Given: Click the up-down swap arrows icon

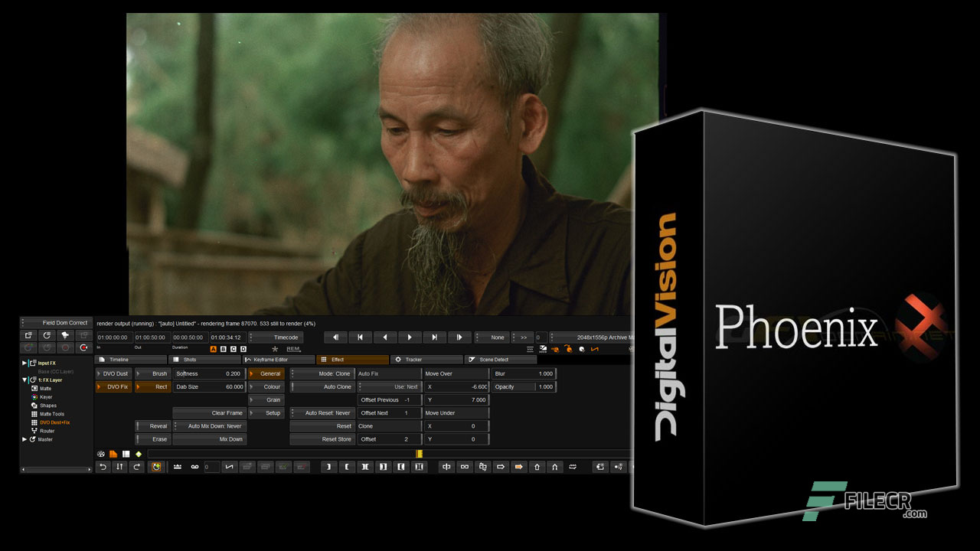Looking at the screenshot, I should [x=120, y=467].
